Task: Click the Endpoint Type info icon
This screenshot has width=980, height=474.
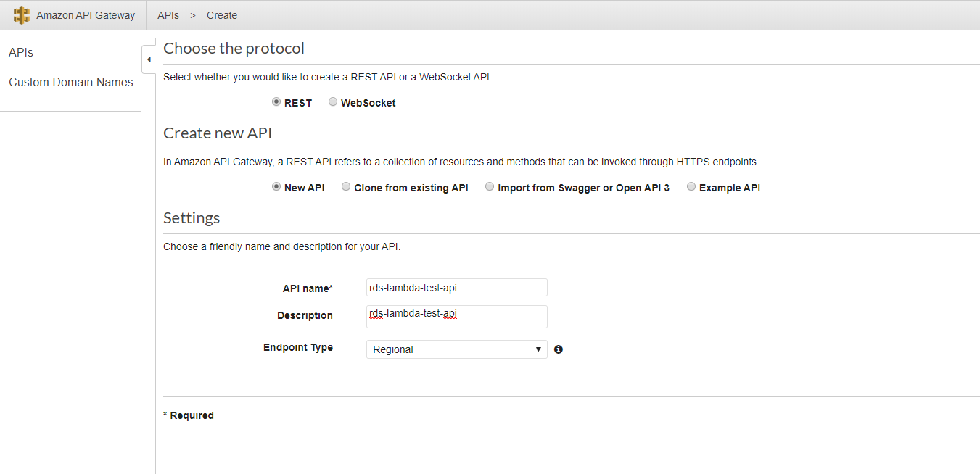Action: coord(559,349)
